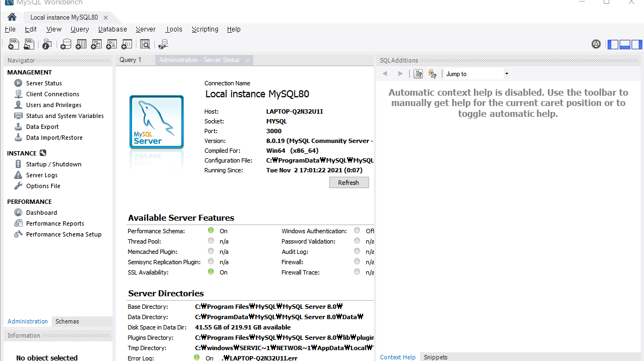Click MySQL Server dolphin logo
This screenshot has height=361, width=644.
[157, 122]
